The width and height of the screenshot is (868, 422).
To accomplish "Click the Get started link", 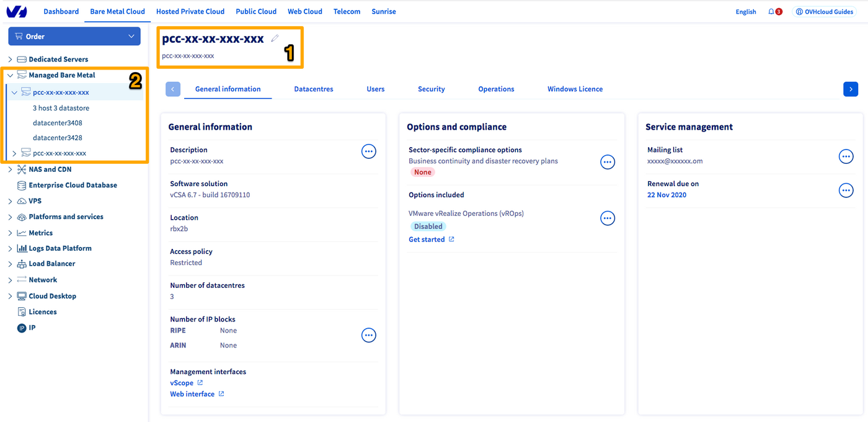I will 427,240.
